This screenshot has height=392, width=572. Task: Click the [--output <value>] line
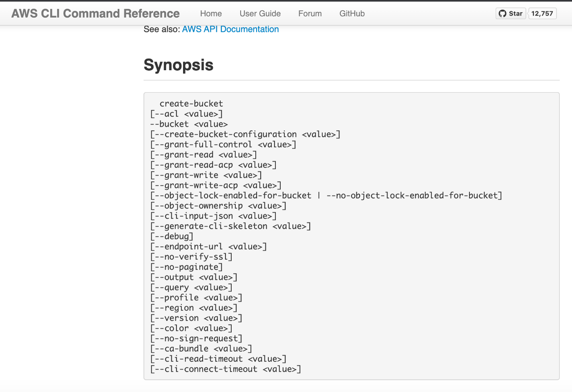[194, 277]
